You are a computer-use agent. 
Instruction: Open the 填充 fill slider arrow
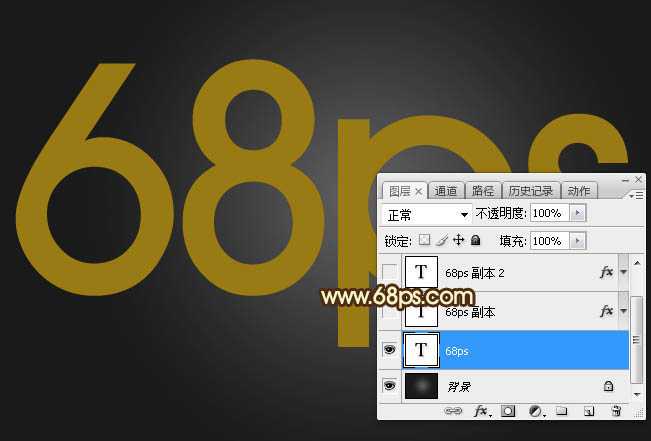pos(578,241)
